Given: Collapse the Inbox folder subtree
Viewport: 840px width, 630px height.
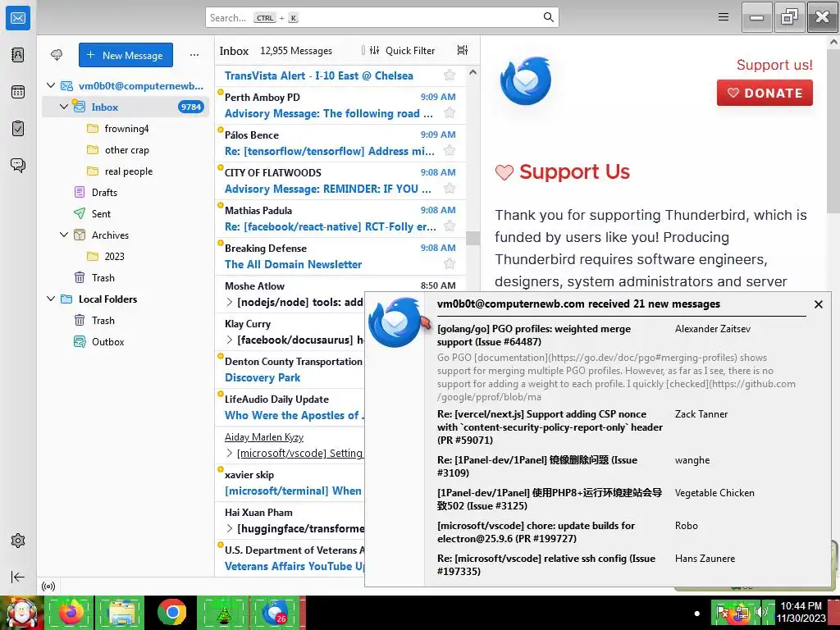Looking at the screenshot, I should click(x=64, y=107).
